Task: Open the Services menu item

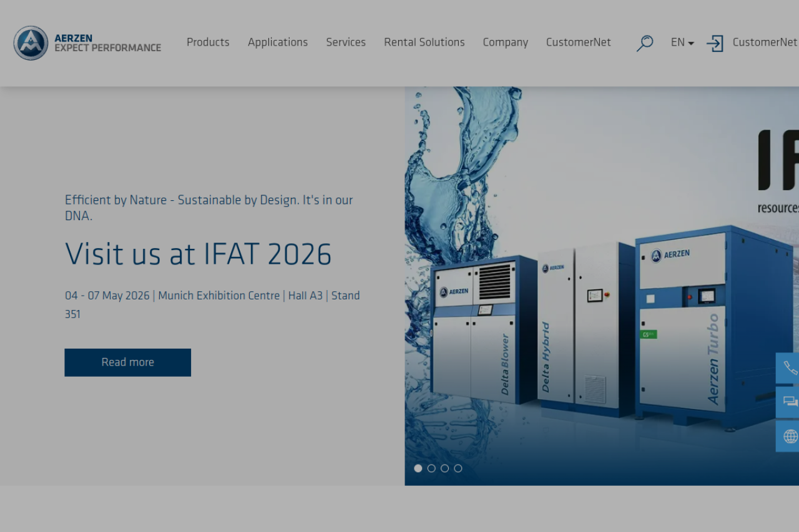Action: coord(346,42)
